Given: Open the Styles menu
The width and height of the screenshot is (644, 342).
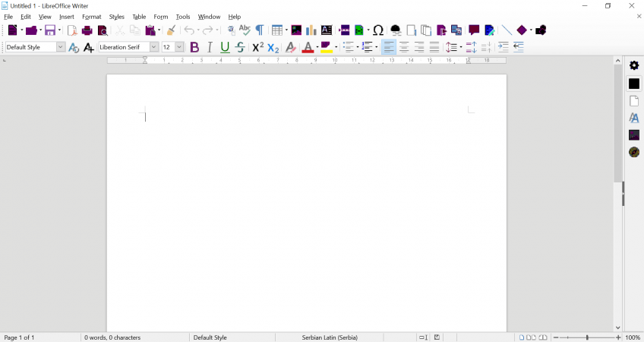Looking at the screenshot, I should [x=117, y=17].
